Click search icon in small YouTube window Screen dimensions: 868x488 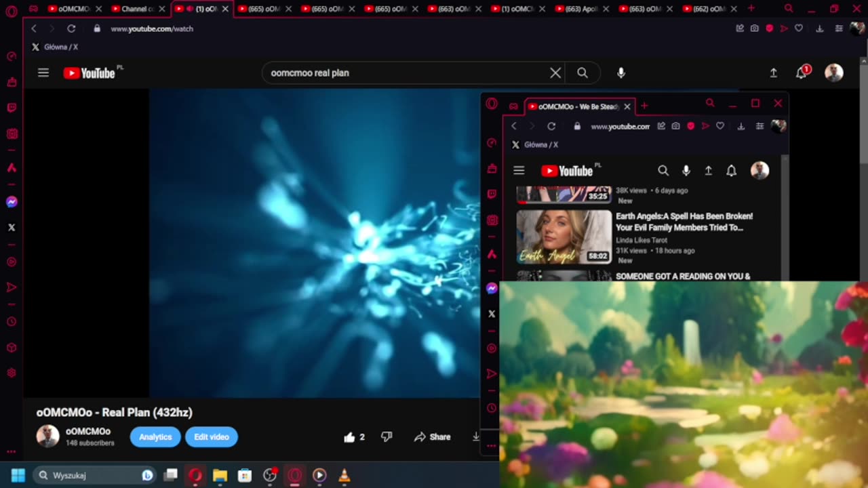click(x=663, y=171)
